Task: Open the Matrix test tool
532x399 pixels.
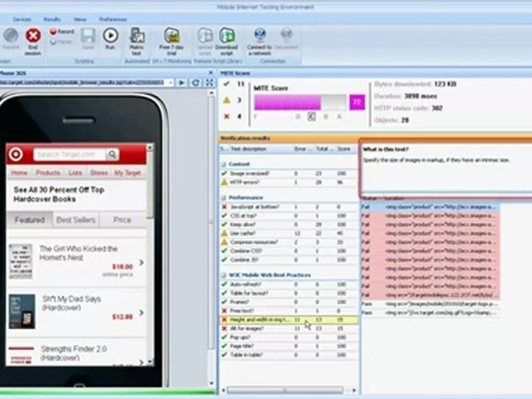Action: [x=137, y=41]
